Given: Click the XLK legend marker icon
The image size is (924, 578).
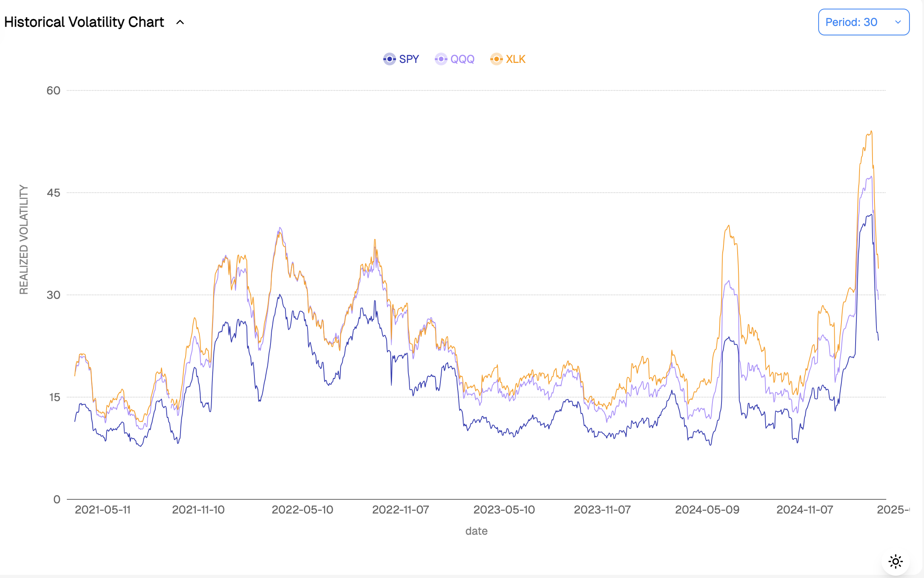Looking at the screenshot, I should pyautogui.click(x=496, y=59).
